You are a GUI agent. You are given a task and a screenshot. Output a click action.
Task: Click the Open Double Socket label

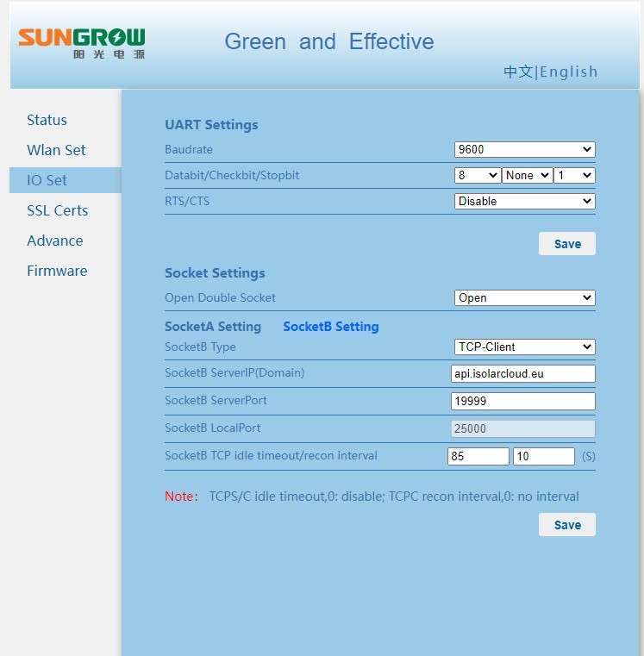click(220, 298)
